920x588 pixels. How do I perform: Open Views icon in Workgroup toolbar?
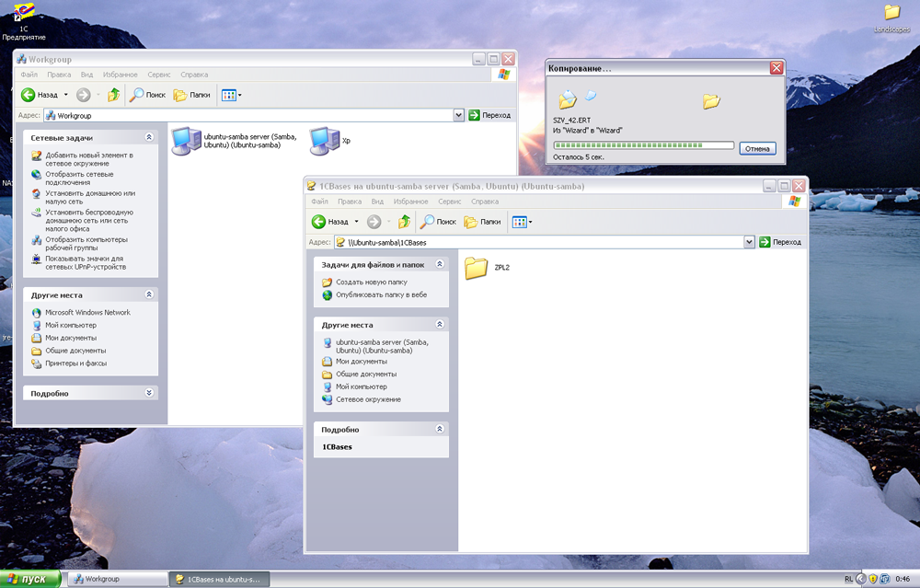(x=229, y=95)
